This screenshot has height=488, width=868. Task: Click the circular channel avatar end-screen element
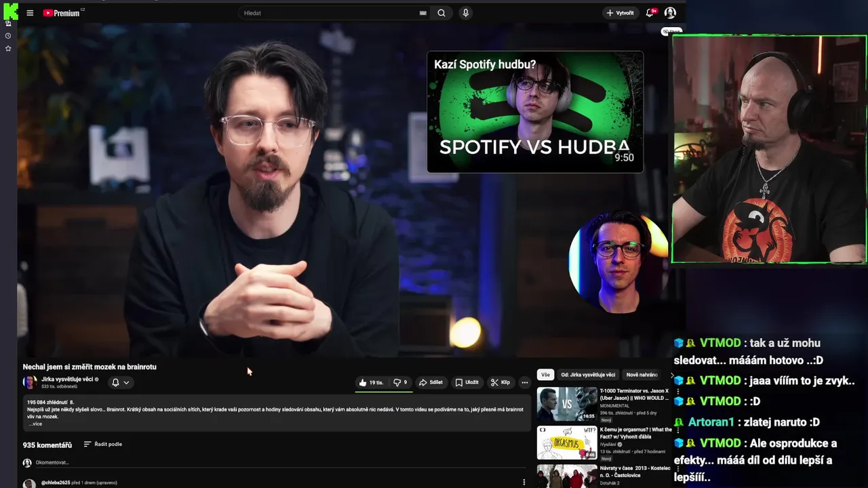tap(618, 262)
